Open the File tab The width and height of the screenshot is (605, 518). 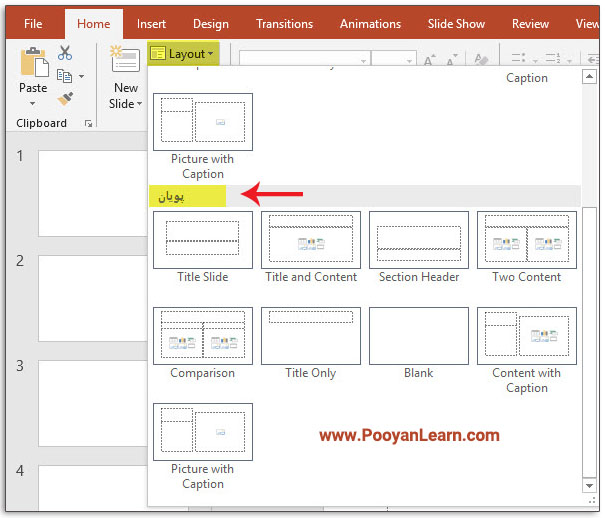tap(33, 24)
